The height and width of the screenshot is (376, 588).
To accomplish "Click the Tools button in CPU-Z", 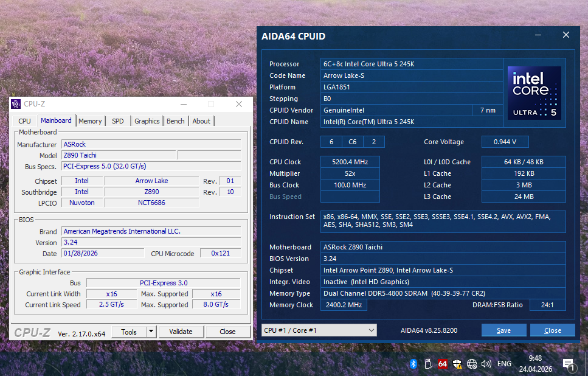I will pos(129,332).
